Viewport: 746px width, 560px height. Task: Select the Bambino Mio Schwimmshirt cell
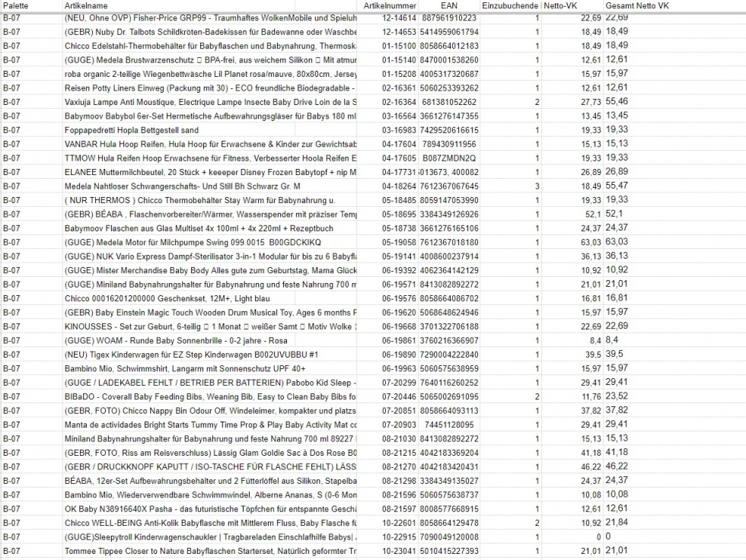pos(209,368)
